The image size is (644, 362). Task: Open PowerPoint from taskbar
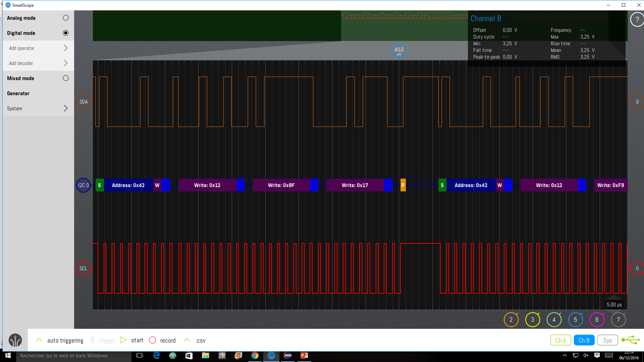(x=304, y=355)
